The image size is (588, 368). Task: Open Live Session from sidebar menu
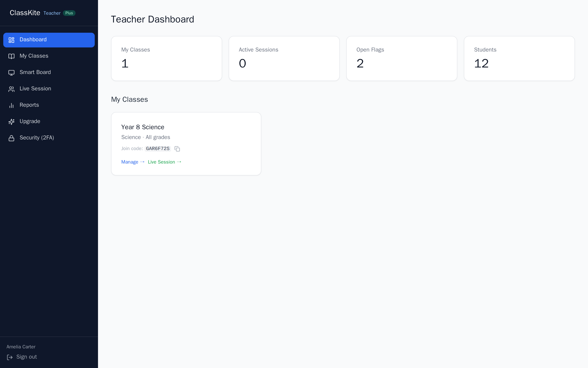[x=49, y=89]
